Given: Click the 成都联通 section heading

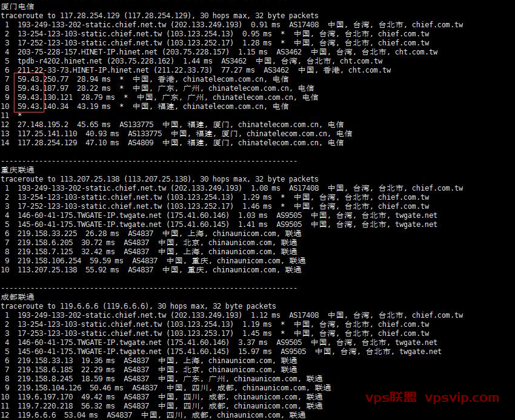Looking at the screenshot, I should 18,297.
